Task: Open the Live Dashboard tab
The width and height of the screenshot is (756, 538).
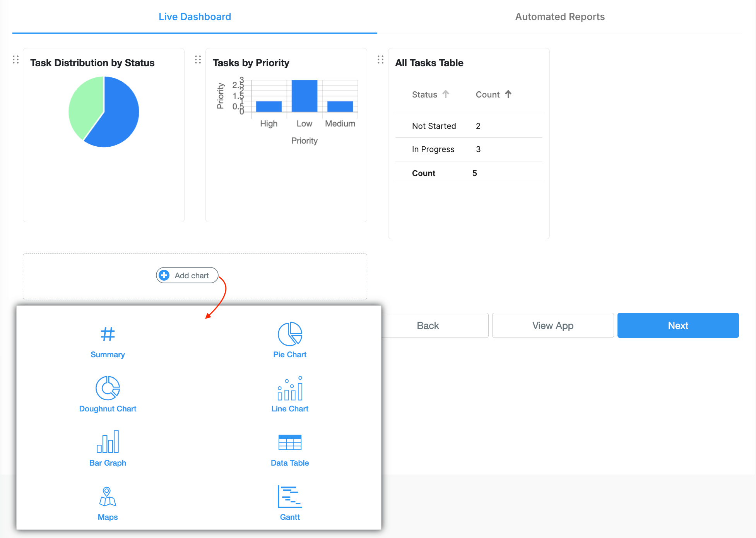Action: coord(195,16)
